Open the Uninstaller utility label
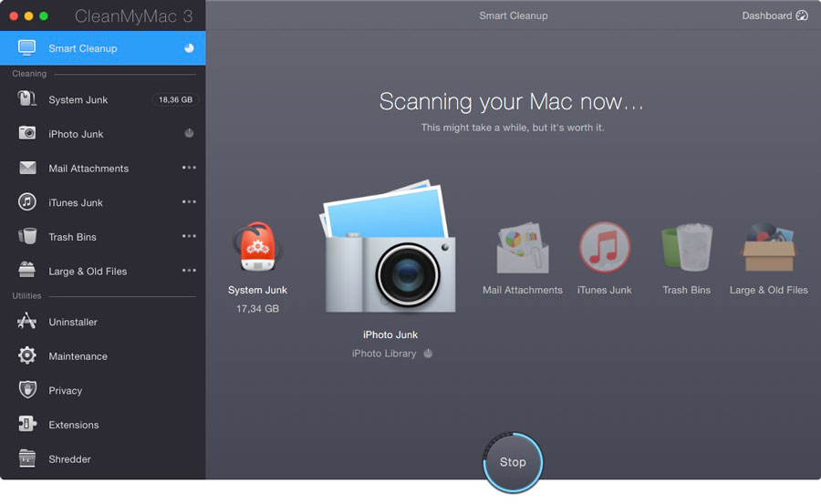Viewport: 821px width, 504px height. click(73, 322)
